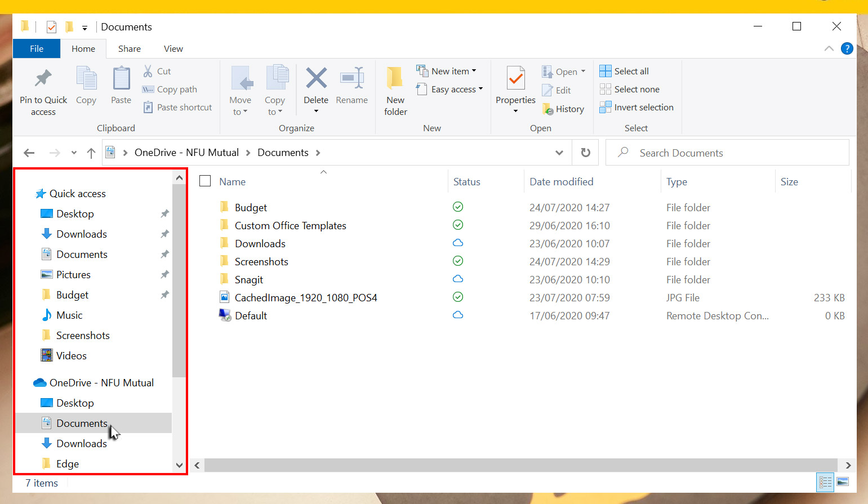This screenshot has height=504, width=868.
Task: Go up one folder level using the up arrow
Action: pos(91,153)
